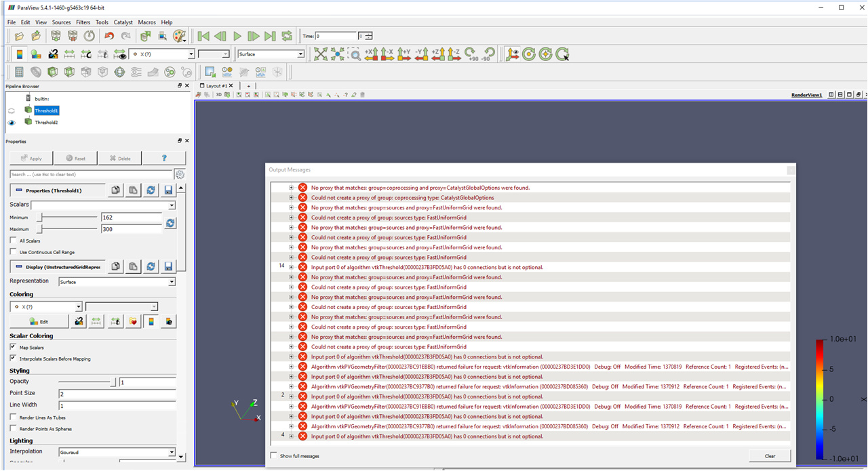Open the Representation dropdown in Properties panel
Viewport: 868px width, 471px height.
(117, 282)
